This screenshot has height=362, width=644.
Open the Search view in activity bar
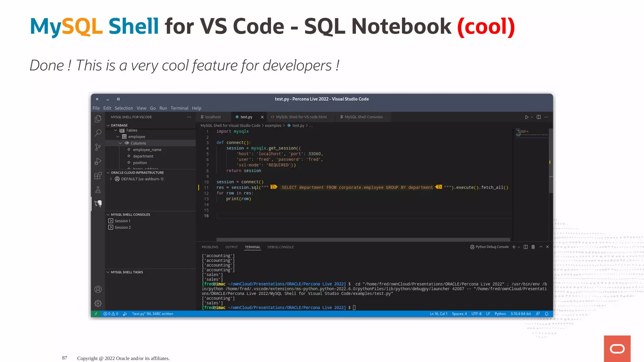(98, 133)
